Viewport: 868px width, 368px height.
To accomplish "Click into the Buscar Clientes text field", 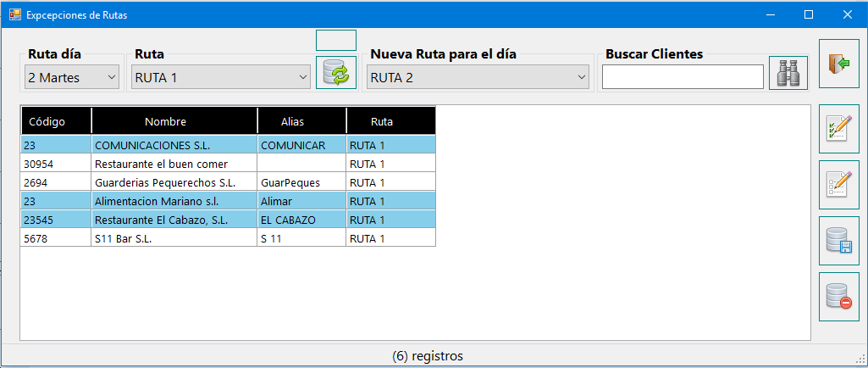I will pyautogui.click(x=683, y=76).
